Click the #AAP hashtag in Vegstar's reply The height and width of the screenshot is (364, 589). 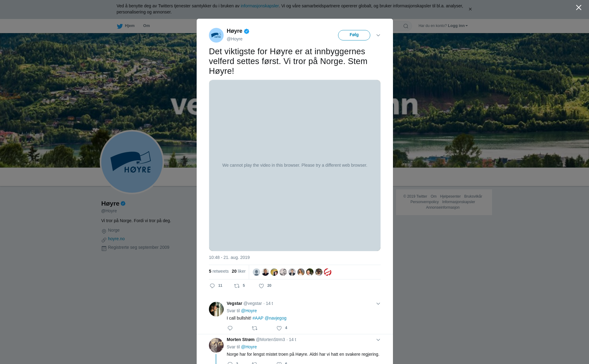pos(258,318)
